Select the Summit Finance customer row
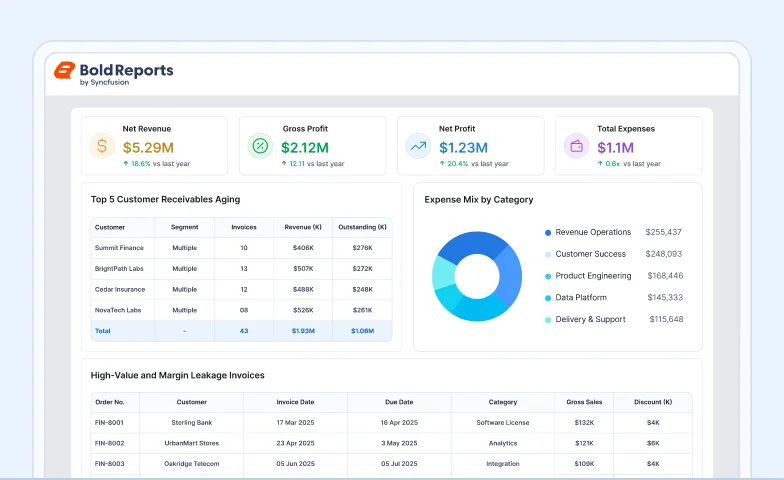Viewport: 784px width, 480px height. (242, 248)
